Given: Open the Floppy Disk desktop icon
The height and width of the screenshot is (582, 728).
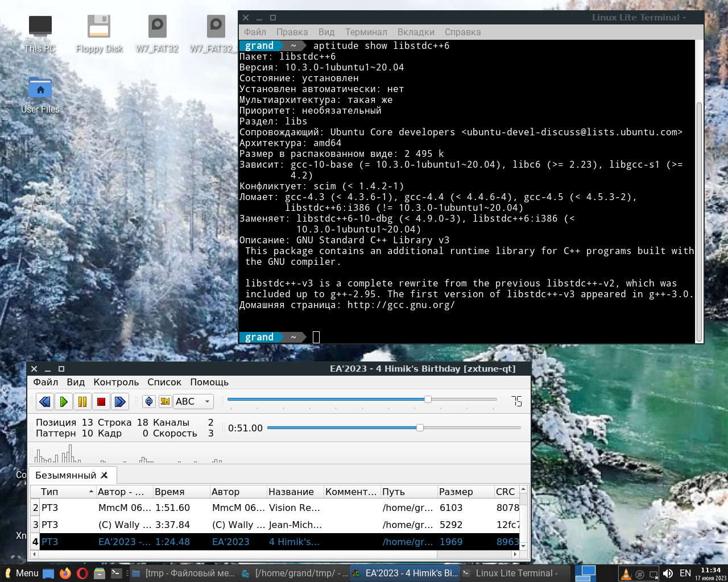Looking at the screenshot, I should [x=99, y=34].
